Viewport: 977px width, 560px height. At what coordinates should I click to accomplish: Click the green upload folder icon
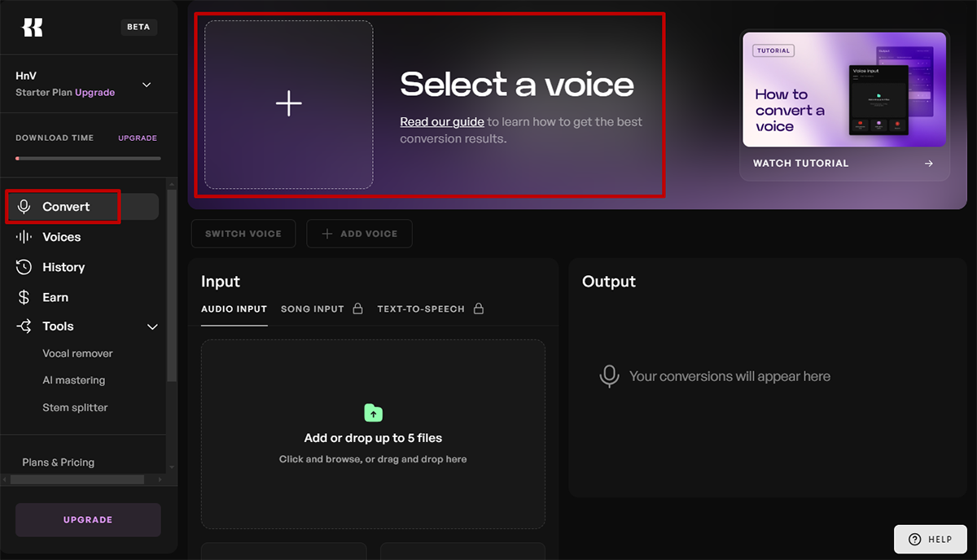(373, 413)
